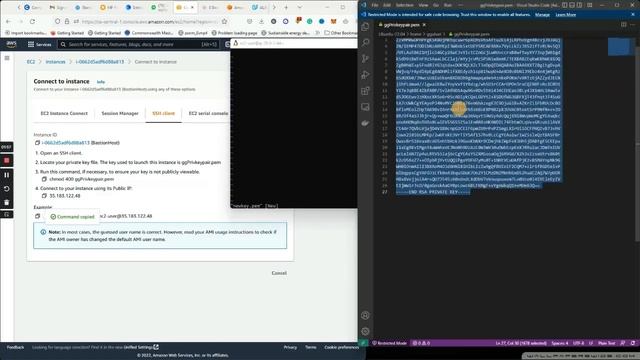Open the Selection menu in VS Code
The height and width of the screenshot is (360, 640).
click(x=404, y=5)
